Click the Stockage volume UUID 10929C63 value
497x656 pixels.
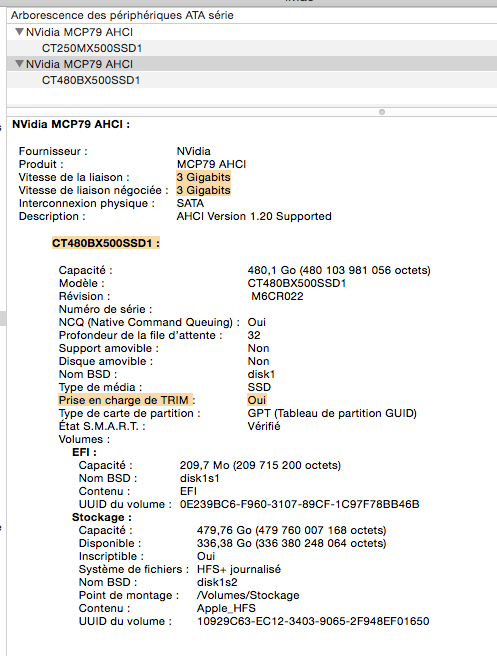click(x=313, y=621)
